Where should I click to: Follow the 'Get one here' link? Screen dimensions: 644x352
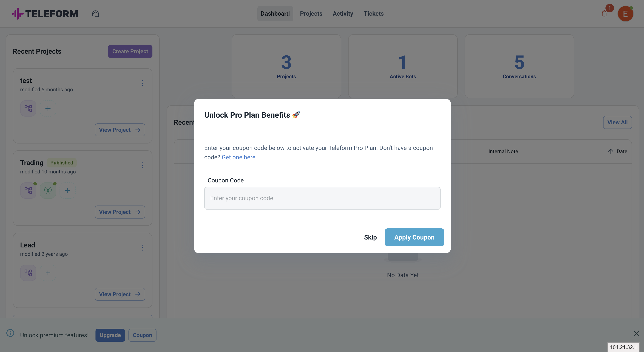point(238,157)
